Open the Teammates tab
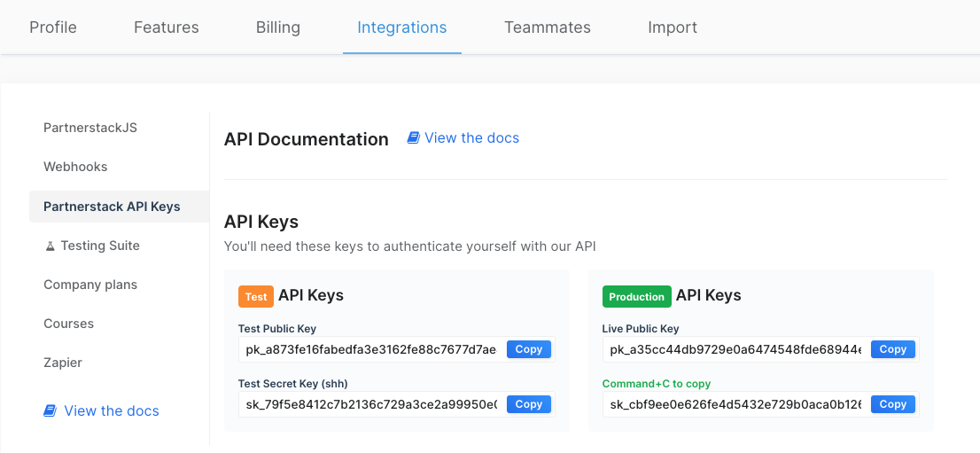 click(x=548, y=27)
